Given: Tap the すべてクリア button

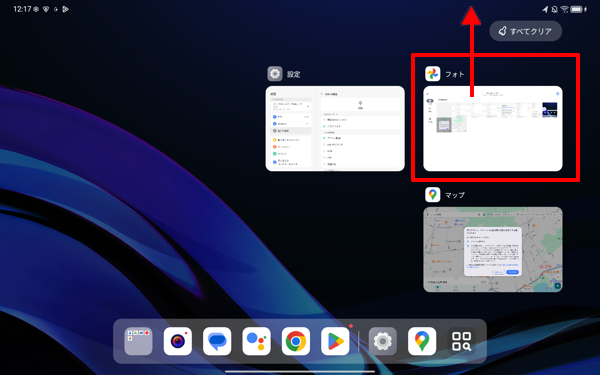Looking at the screenshot, I should click(x=525, y=31).
